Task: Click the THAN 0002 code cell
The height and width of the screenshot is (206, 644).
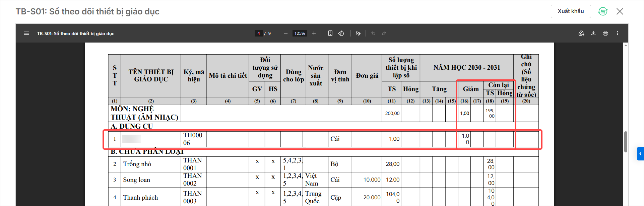Action: click(x=193, y=180)
